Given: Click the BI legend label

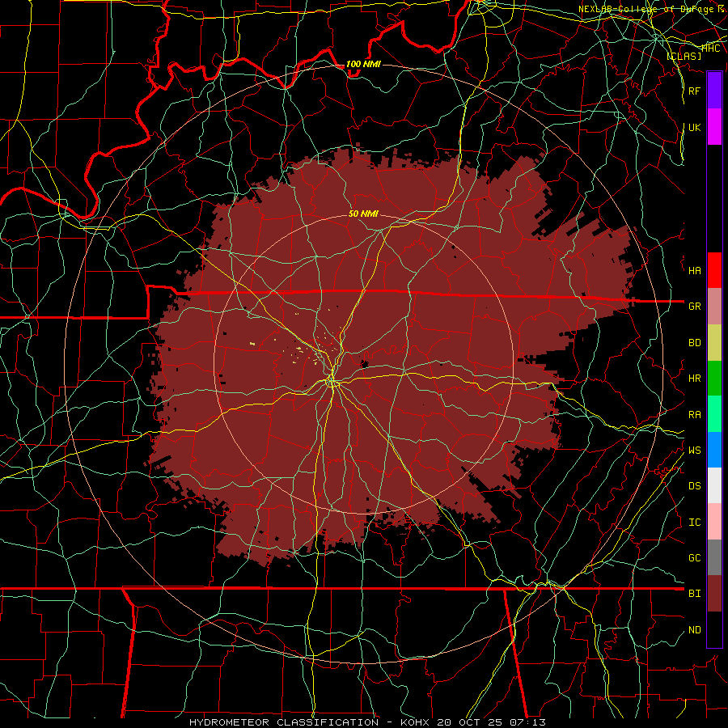Looking at the screenshot, I should (695, 594).
